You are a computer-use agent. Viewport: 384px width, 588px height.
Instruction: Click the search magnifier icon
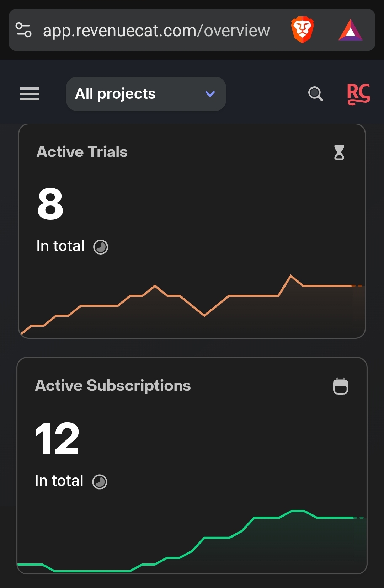click(315, 94)
